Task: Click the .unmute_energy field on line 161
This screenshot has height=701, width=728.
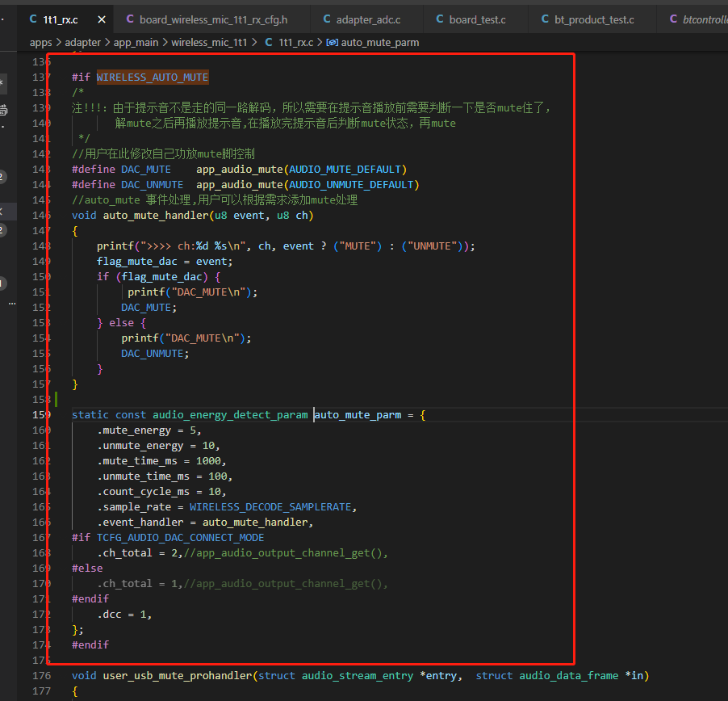Action: (140, 446)
